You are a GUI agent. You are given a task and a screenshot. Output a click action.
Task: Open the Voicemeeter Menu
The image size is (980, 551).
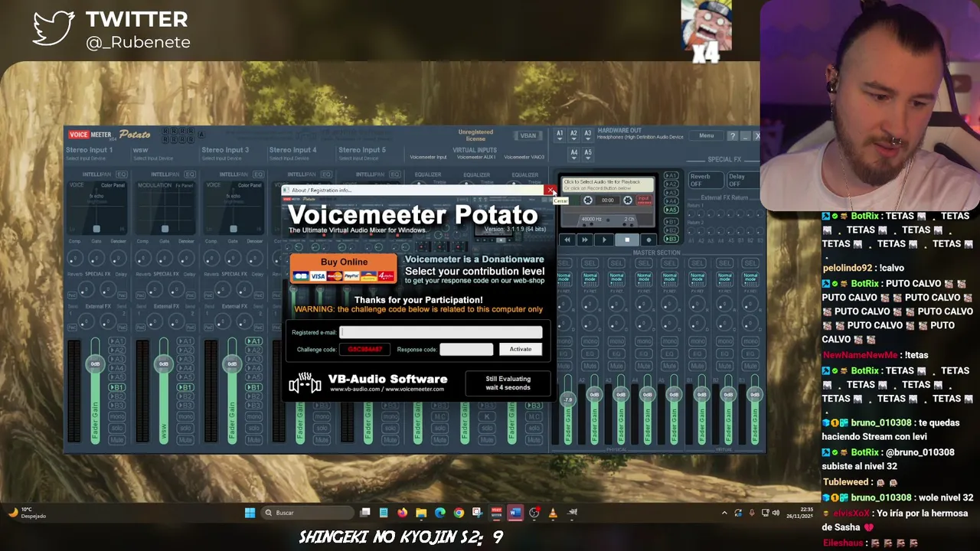706,136
